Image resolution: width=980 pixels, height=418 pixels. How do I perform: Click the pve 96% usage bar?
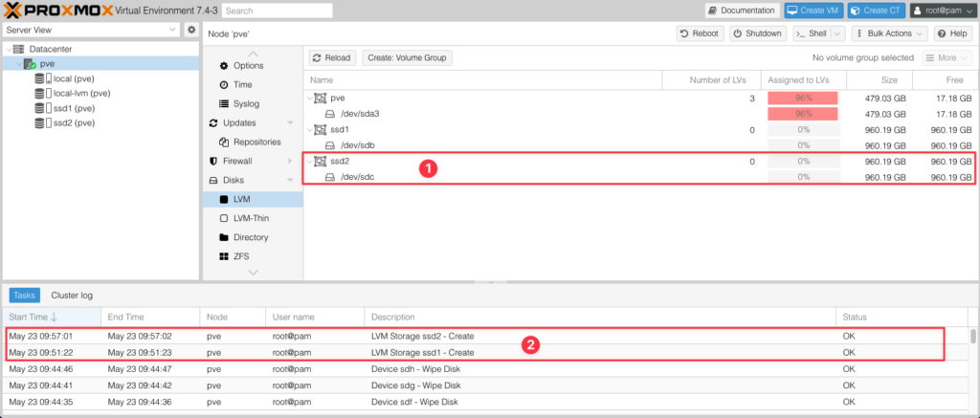click(803, 99)
